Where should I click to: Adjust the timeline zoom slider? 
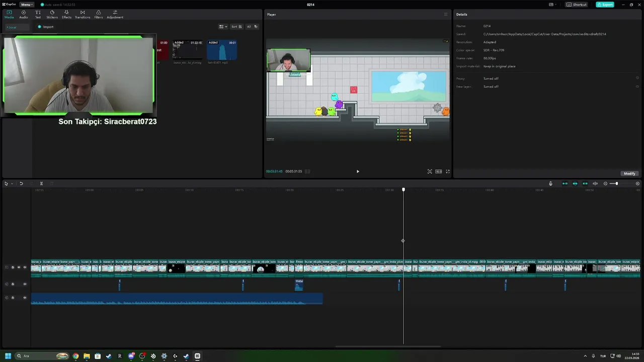pos(616,184)
